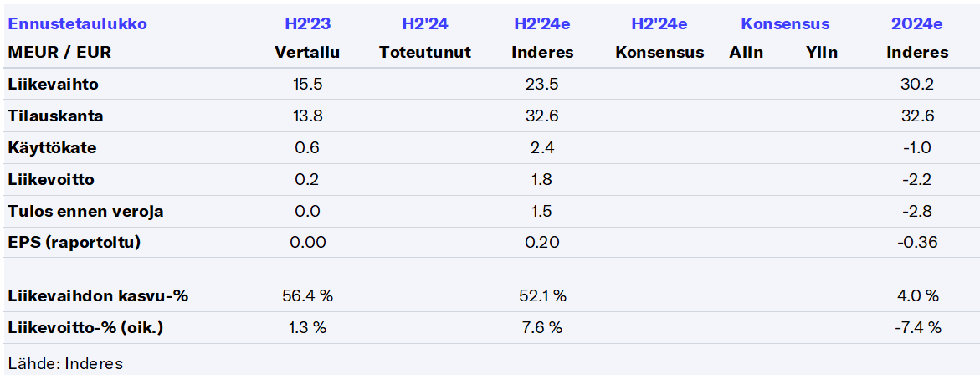Click the Lähde: Inderes source text
The image size is (980, 375).
click(x=64, y=363)
